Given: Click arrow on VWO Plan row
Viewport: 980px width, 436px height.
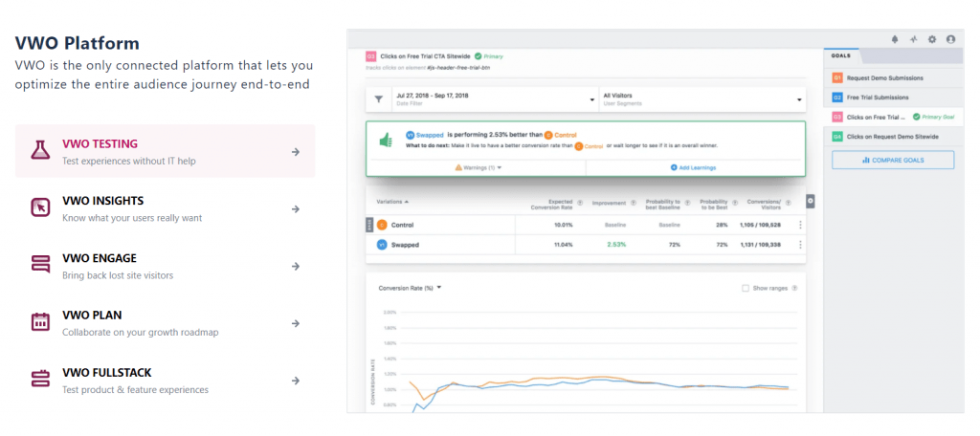Looking at the screenshot, I should pyautogui.click(x=296, y=323).
